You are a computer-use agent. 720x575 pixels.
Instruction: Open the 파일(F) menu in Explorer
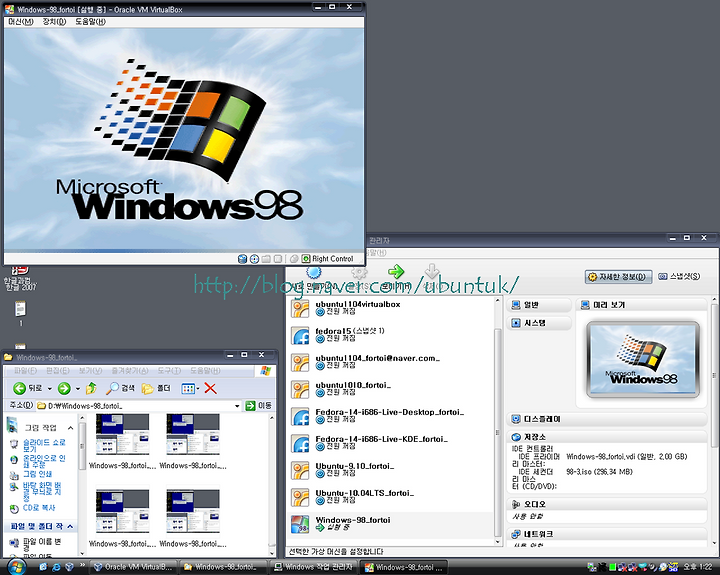25,371
